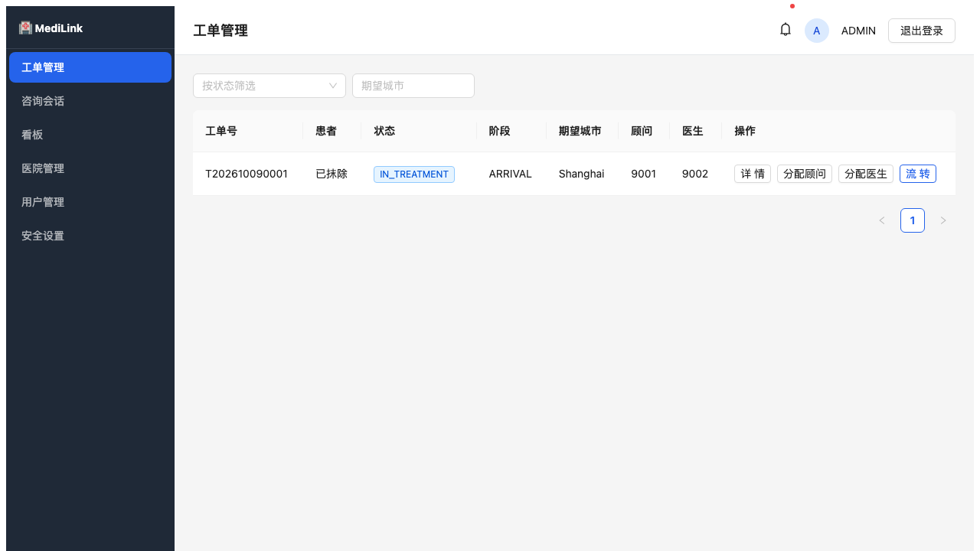Select page 1 in pagination

(x=913, y=220)
